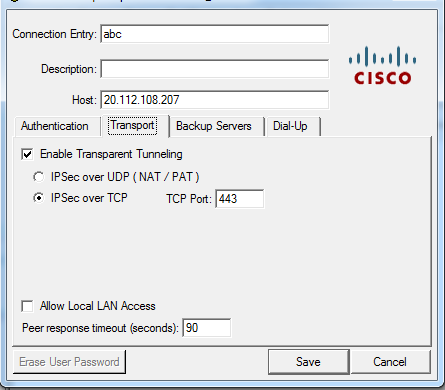The image size is (445, 390).
Task: Click into the empty Description field
Action: pos(215,69)
